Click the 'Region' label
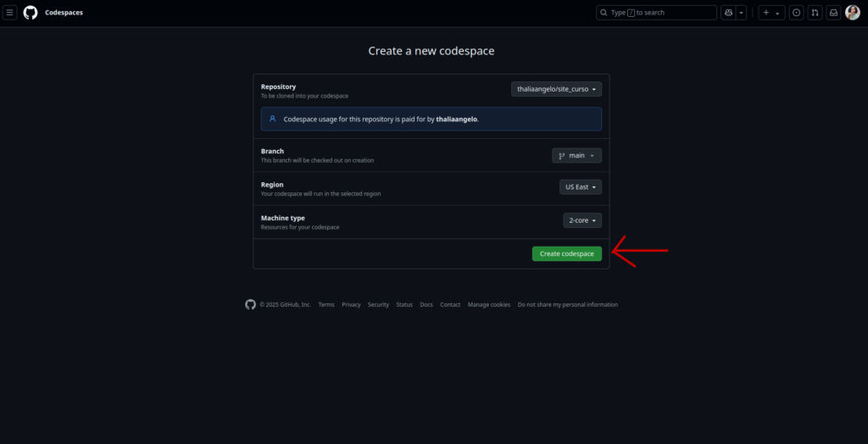The image size is (868, 444). coord(272,185)
